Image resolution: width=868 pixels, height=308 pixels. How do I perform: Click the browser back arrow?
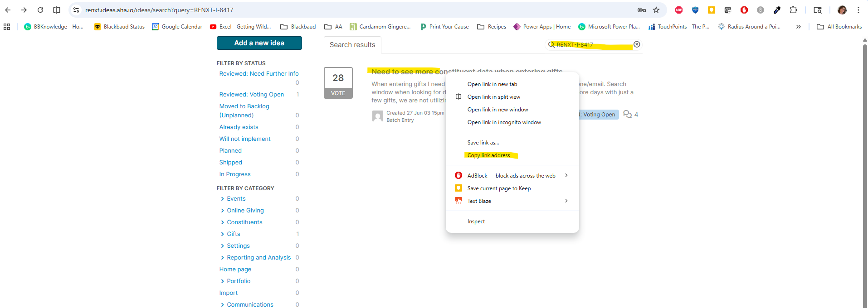pos(8,10)
